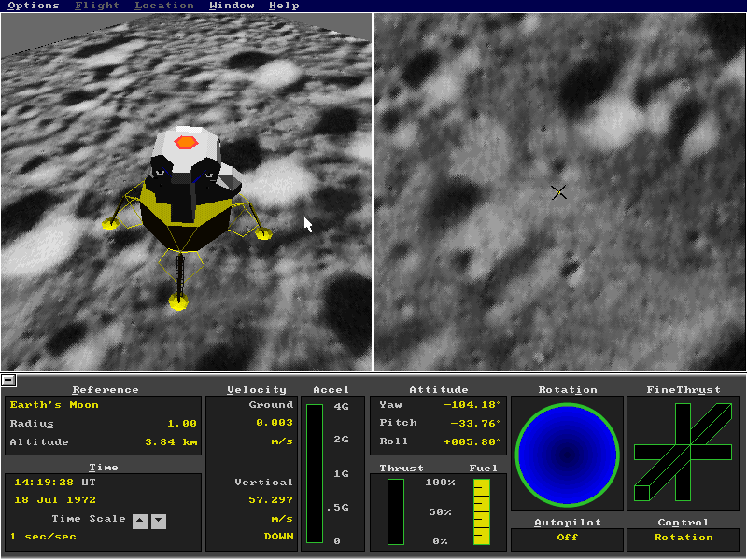Click the crosshair marker in surface view
This screenshot has width=747, height=560.
pos(558,192)
